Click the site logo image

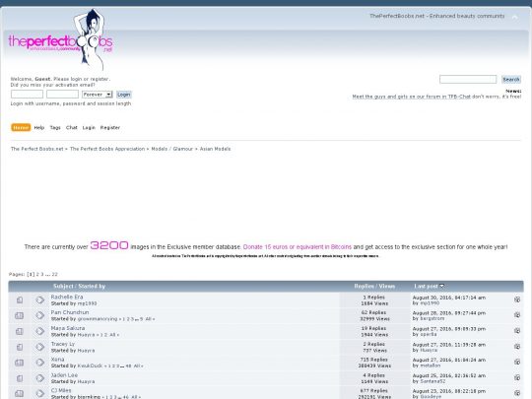(60, 40)
